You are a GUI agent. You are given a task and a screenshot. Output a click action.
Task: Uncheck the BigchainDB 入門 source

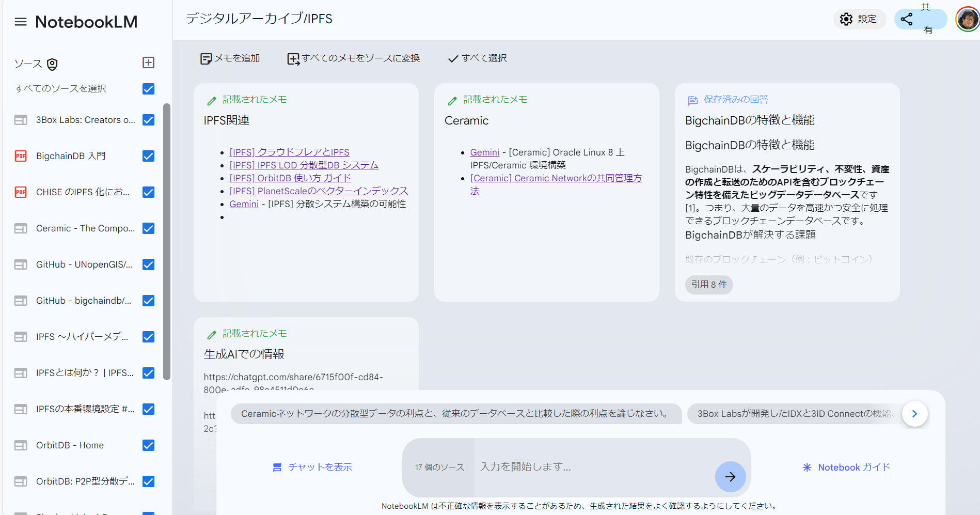pyautogui.click(x=148, y=155)
